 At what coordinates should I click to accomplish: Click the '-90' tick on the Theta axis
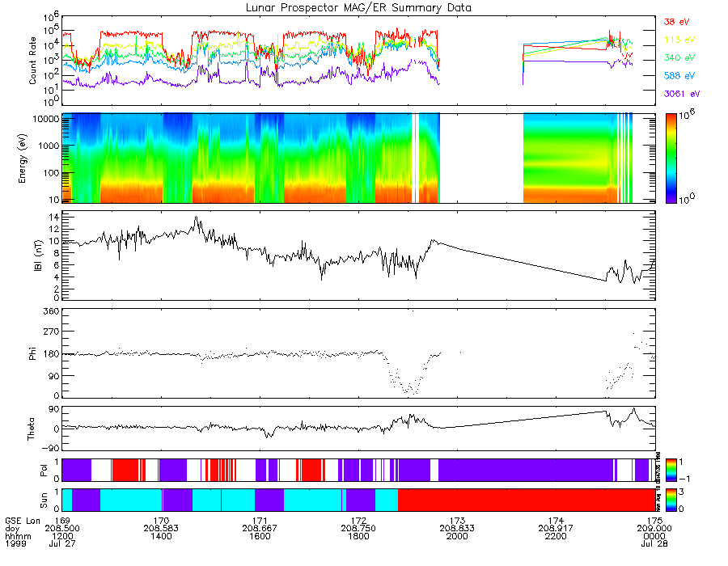tap(51, 448)
